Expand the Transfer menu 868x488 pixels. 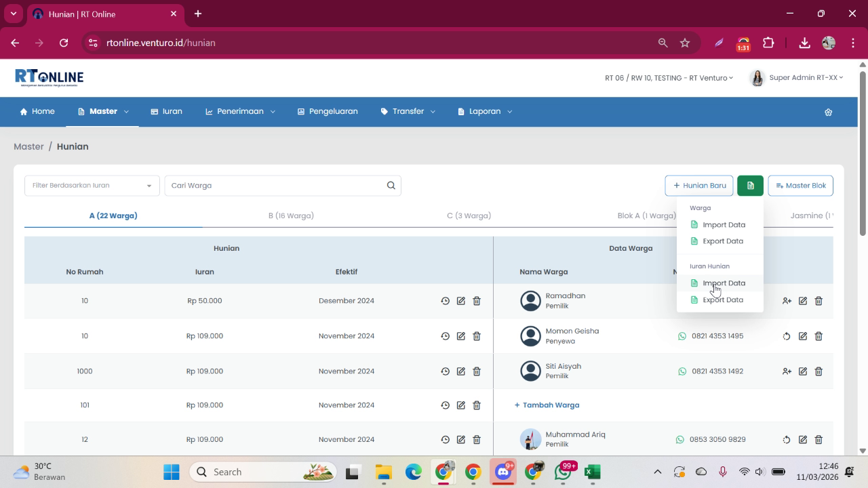click(x=408, y=111)
